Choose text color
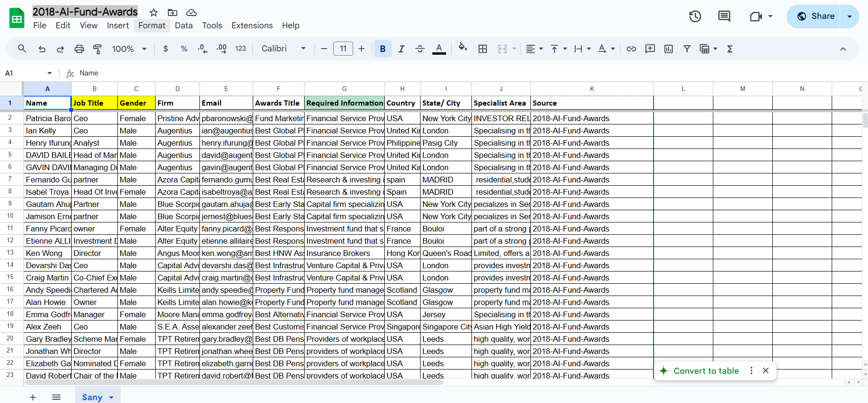The width and height of the screenshot is (868, 403). [439, 49]
